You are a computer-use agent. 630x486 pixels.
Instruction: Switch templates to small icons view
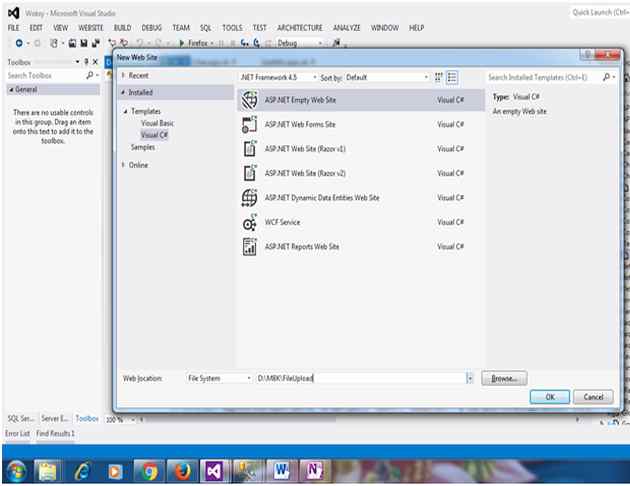(439, 77)
